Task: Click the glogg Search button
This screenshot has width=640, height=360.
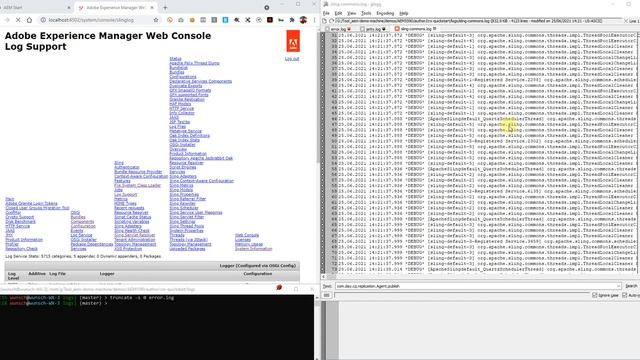Action: click(631, 286)
